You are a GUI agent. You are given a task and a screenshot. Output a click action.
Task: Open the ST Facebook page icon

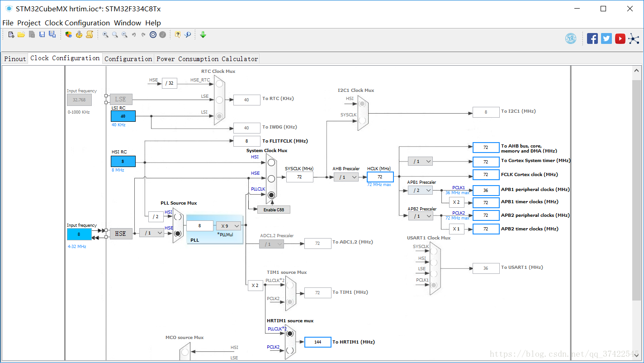click(592, 38)
